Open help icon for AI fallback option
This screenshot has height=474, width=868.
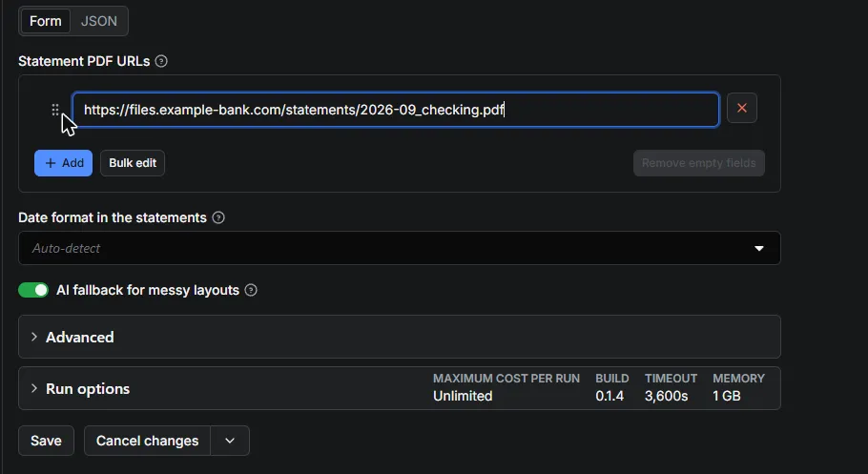(x=251, y=290)
